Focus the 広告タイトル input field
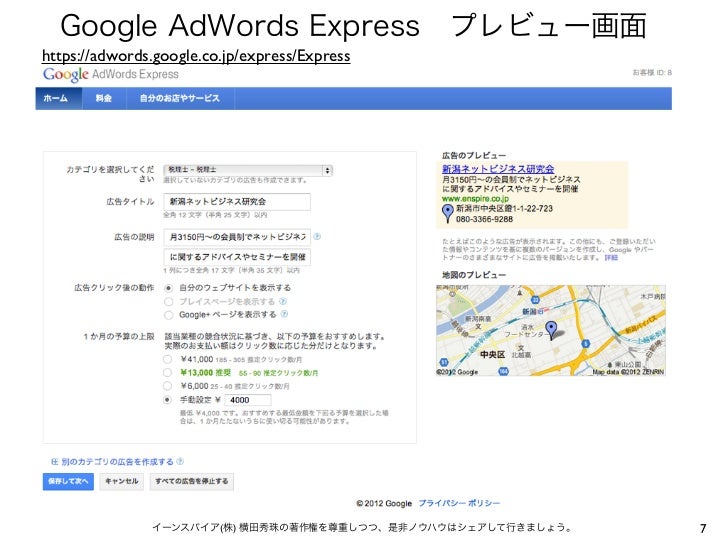 point(237,202)
